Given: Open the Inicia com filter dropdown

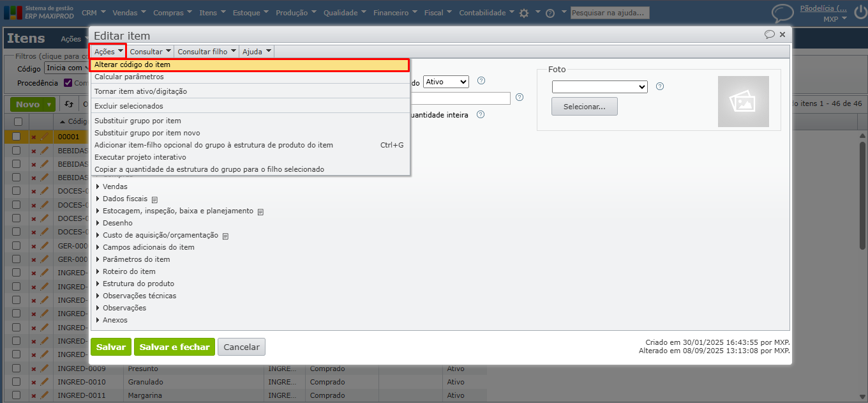Looking at the screenshot, I should [66, 68].
